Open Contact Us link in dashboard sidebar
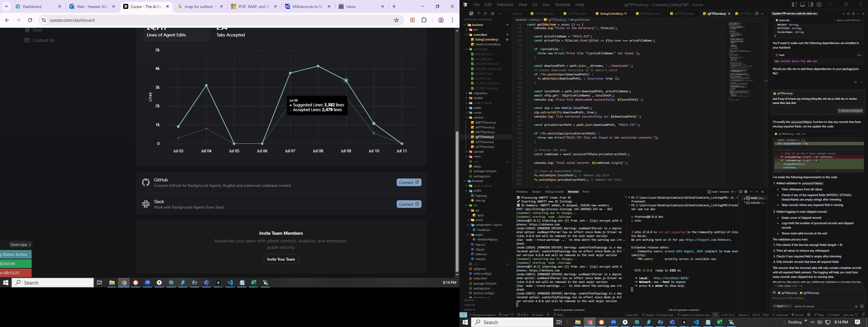Viewport: 868px width, 327px height. pyautogui.click(x=43, y=41)
